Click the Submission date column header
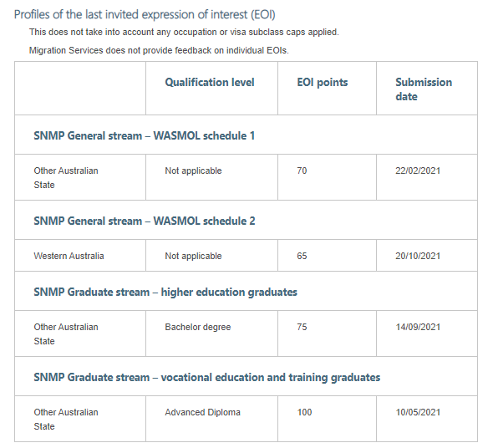 point(424,89)
